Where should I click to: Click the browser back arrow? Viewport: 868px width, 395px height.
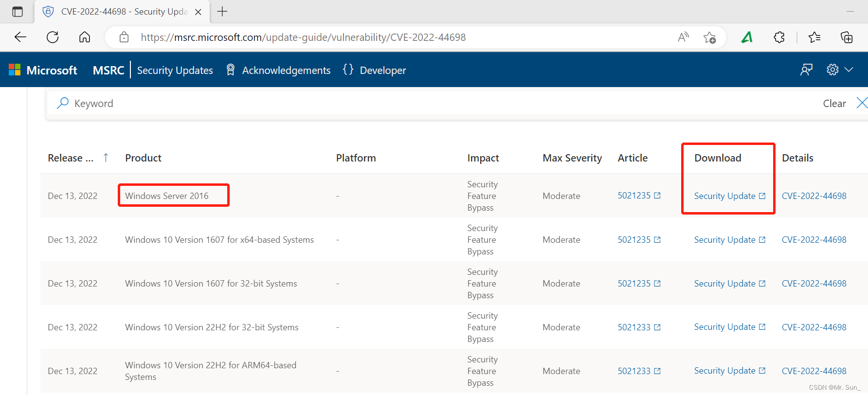(20, 37)
